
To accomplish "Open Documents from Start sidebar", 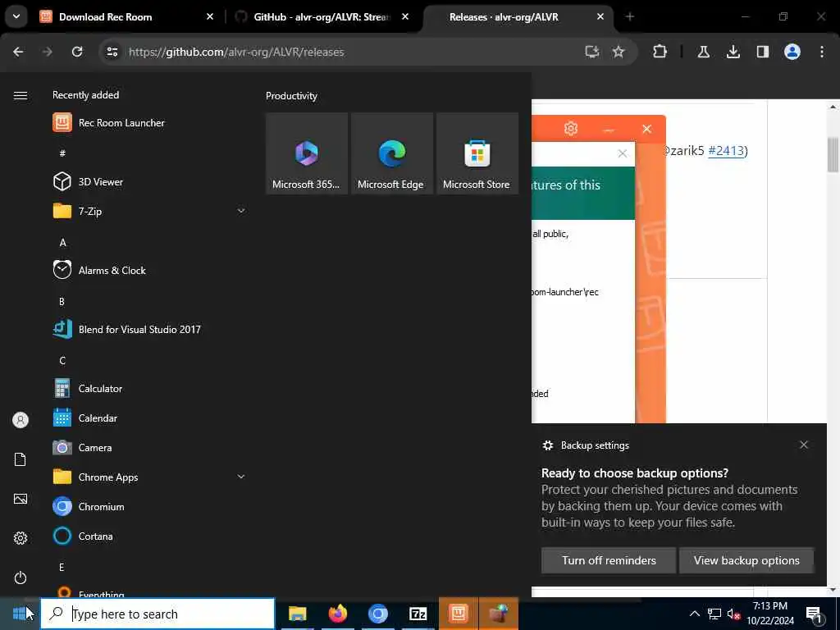I will point(21,459).
